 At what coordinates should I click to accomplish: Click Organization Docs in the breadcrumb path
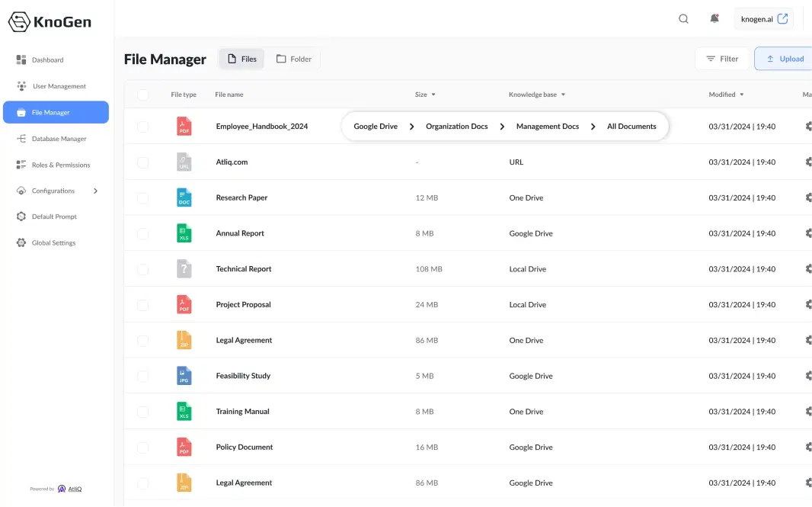(456, 127)
